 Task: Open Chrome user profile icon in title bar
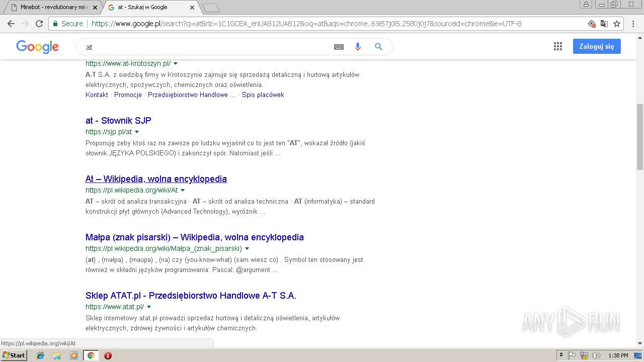click(x=586, y=4)
